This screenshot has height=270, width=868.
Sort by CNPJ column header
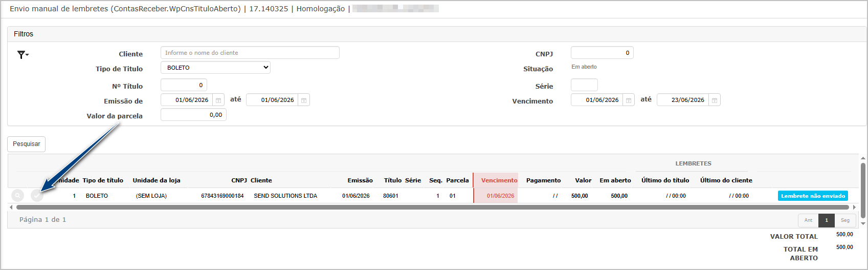pos(239,180)
